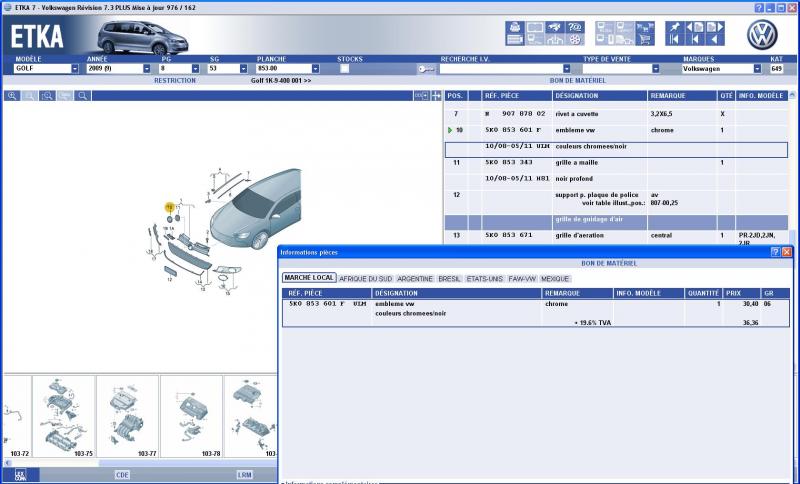
Task: Click the parts list vertical scrollbar
Action: [x=792, y=168]
